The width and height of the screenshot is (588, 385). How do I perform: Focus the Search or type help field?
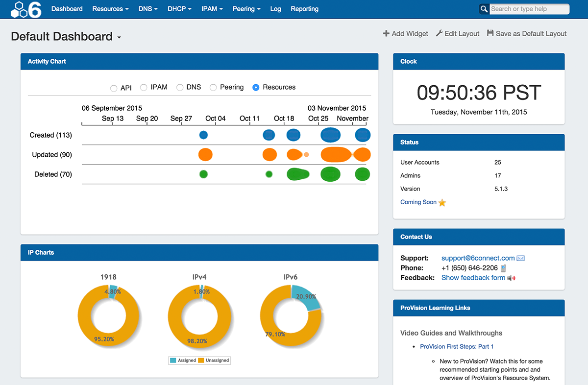coord(529,9)
